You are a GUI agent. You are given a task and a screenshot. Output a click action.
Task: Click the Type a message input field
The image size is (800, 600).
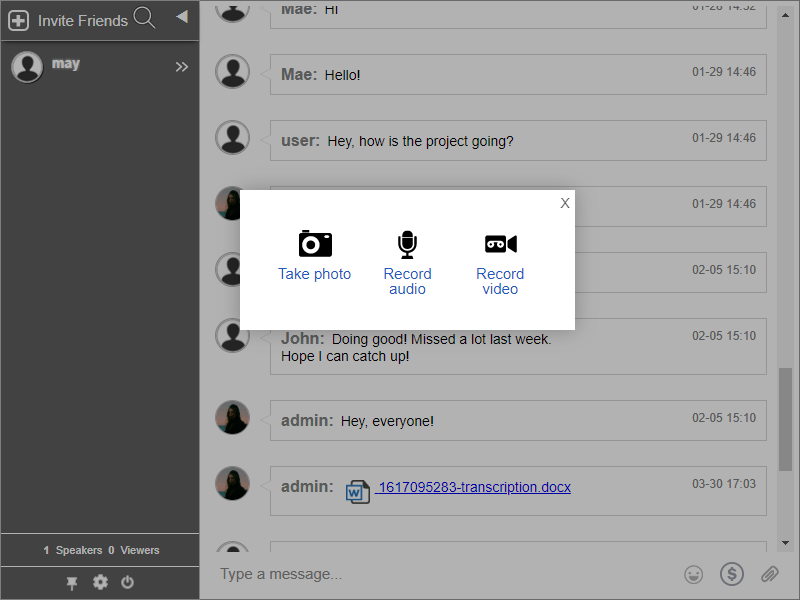point(440,574)
